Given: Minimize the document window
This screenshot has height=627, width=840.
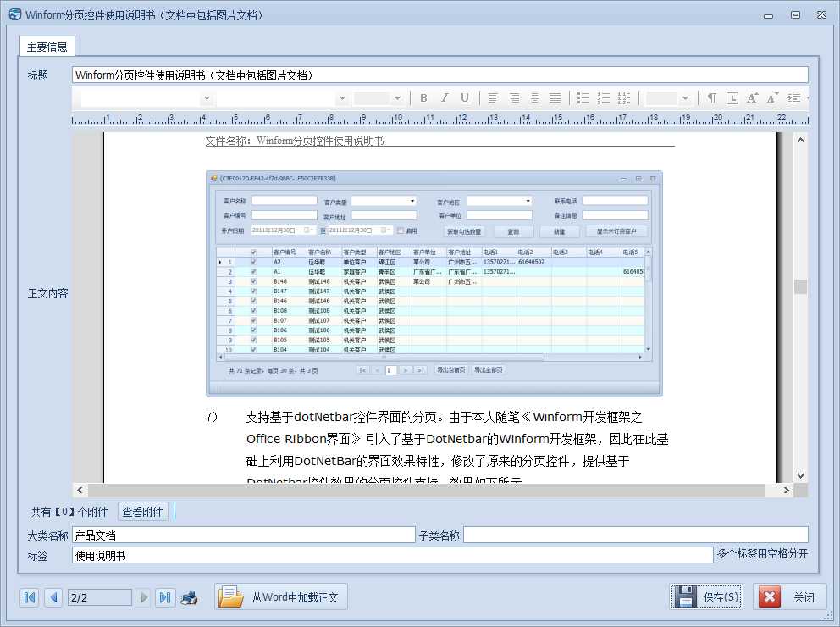Looking at the screenshot, I should point(768,15).
